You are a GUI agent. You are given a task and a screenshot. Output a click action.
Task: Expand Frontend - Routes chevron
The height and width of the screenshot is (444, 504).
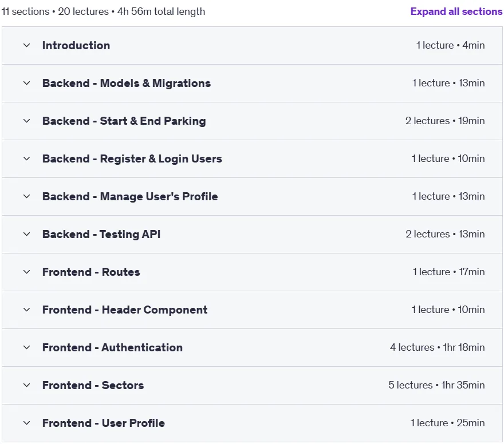[27, 272]
